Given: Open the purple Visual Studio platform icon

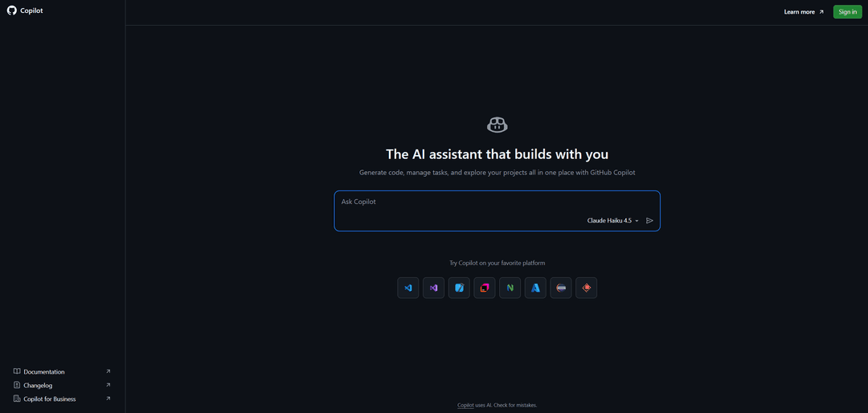Looking at the screenshot, I should 433,288.
